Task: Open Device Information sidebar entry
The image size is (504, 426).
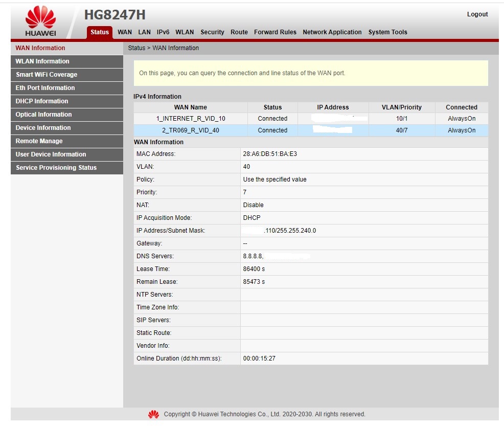Action: click(x=67, y=128)
